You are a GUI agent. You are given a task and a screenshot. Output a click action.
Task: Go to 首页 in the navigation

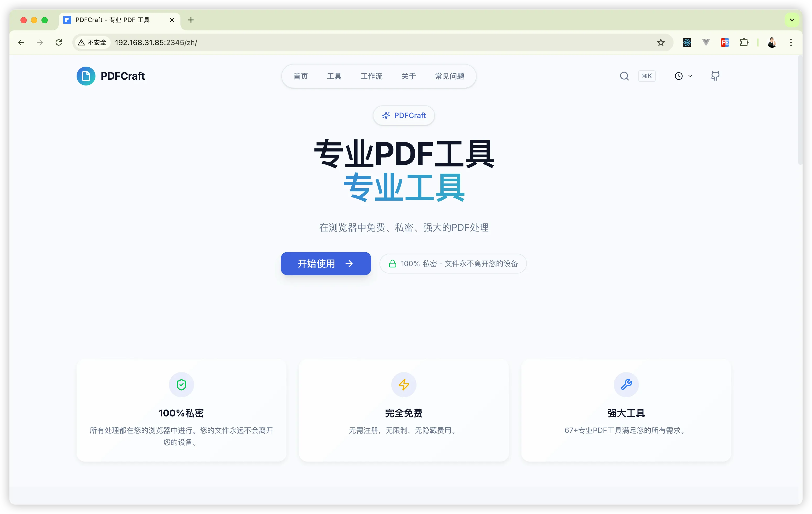point(301,76)
